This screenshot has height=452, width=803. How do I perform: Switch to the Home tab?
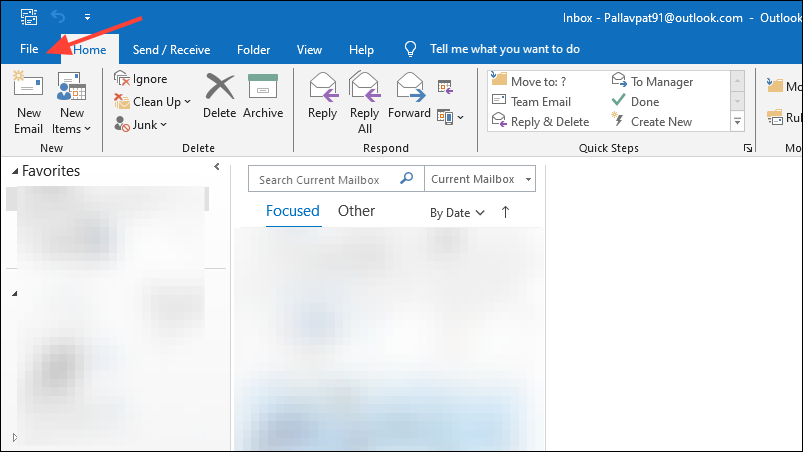90,50
